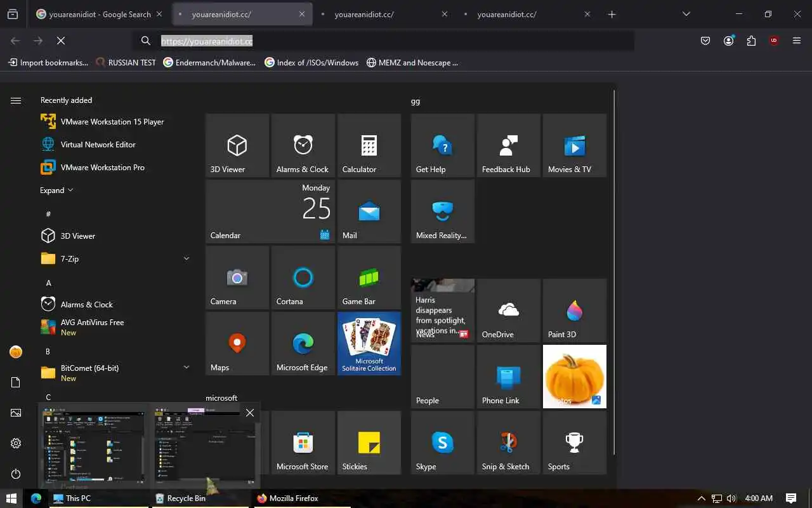
Task: Close the taskbar window preview
Action: point(250,413)
